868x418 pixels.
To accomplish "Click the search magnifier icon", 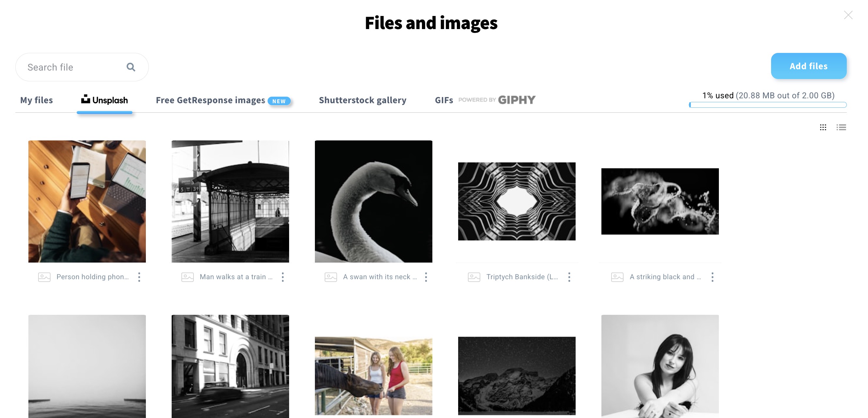I will point(131,67).
